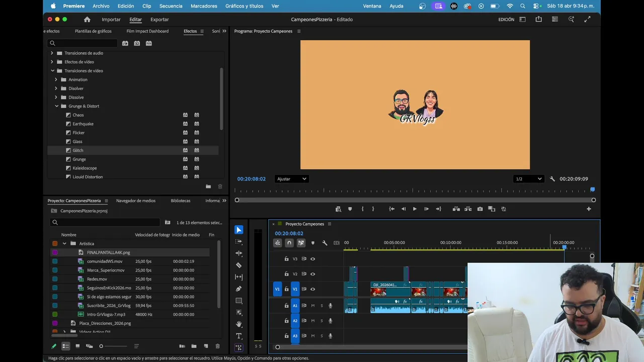The width and height of the screenshot is (644, 362).
Task: Open timeline wrench display settings
Action: [325, 243]
